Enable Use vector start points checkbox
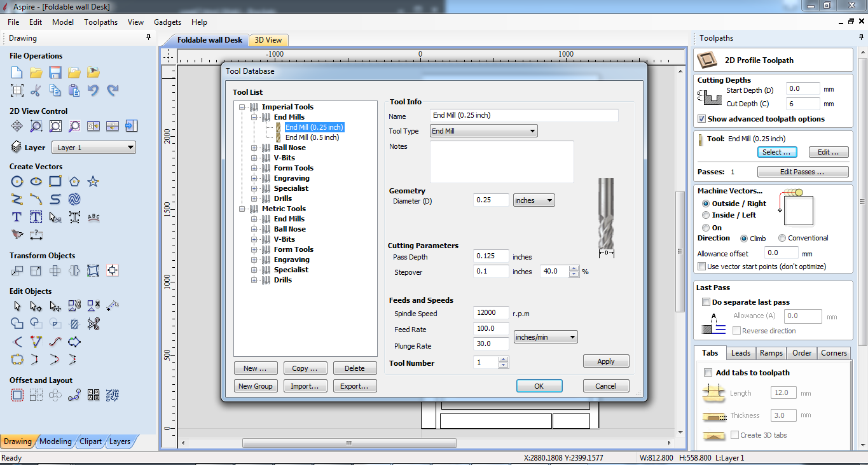 click(x=701, y=267)
